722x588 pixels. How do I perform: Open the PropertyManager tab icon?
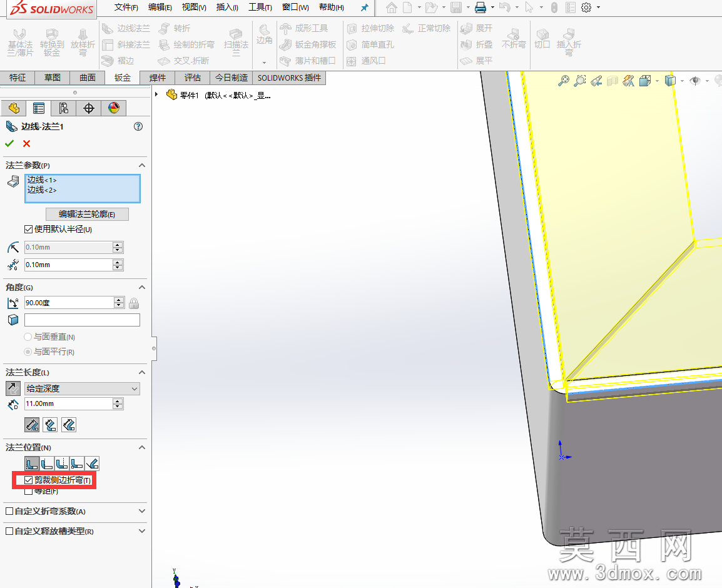[39, 108]
